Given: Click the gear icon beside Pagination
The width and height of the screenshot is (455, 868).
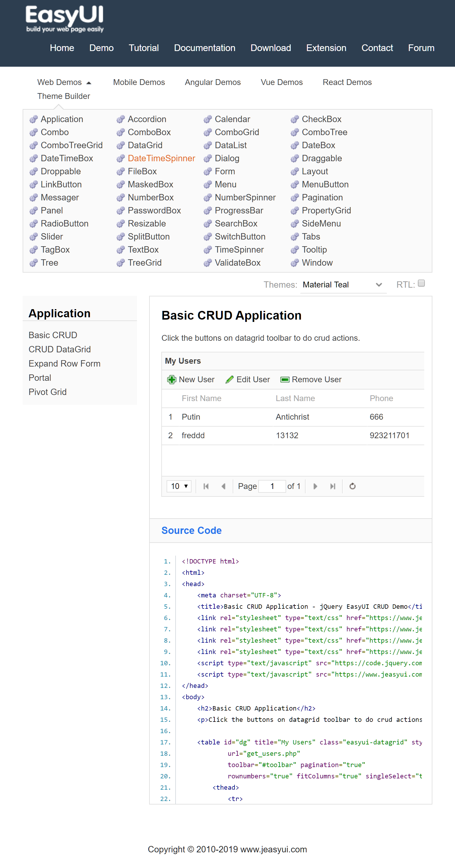Looking at the screenshot, I should [295, 197].
